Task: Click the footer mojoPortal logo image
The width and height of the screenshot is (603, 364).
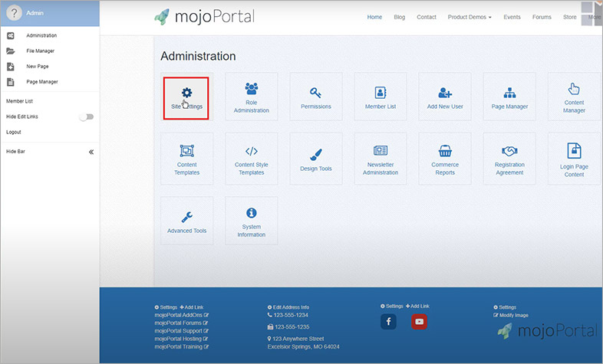Action: point(547,330)
